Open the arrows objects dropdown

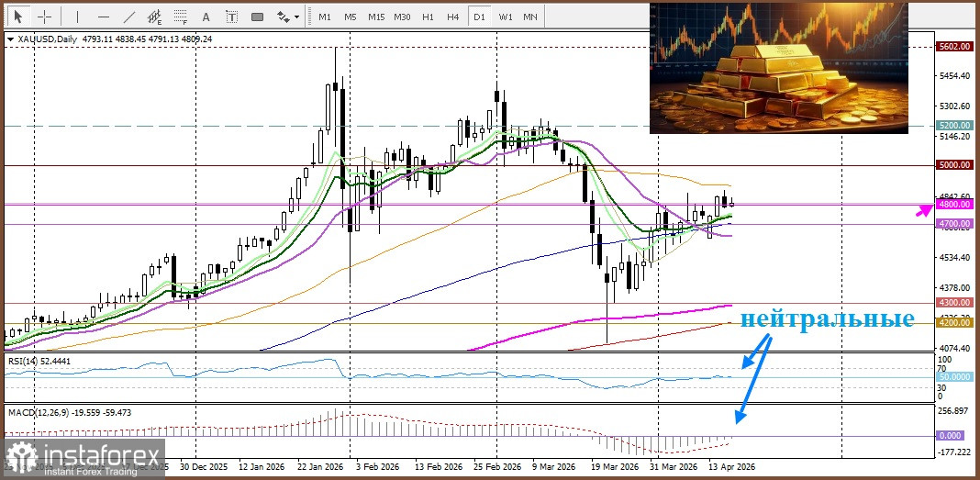[x=288, y=17]
